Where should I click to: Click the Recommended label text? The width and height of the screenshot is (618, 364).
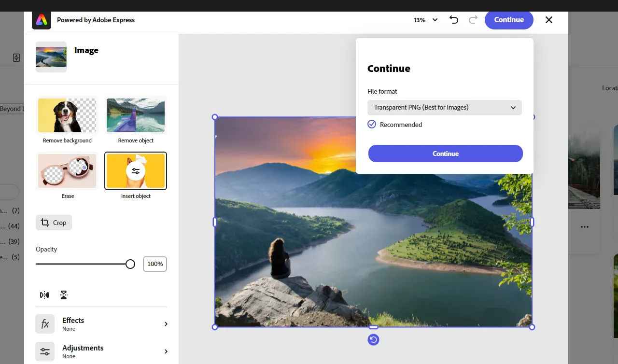pos(401,125)
